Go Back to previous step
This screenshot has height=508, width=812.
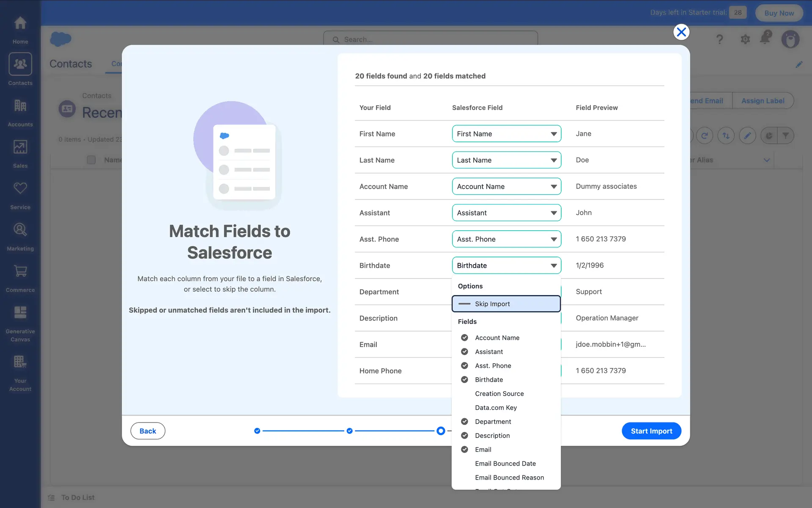coord(148,431)
